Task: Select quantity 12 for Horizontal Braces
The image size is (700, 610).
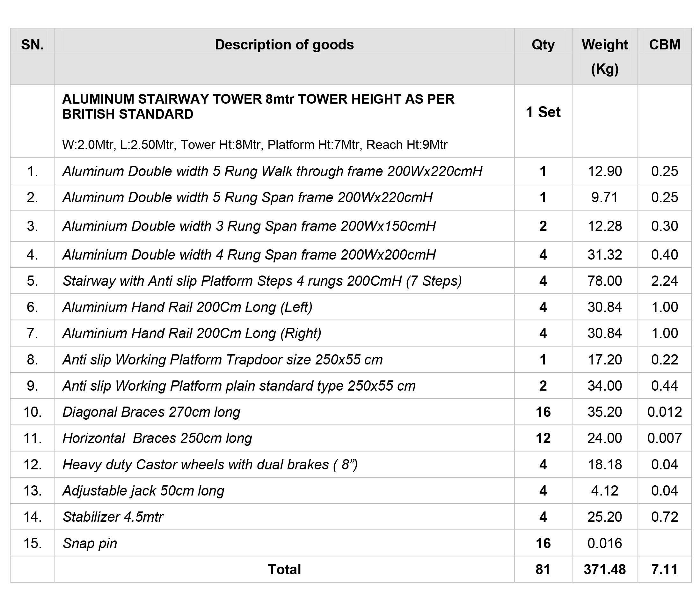Action: tap(543, 438)
